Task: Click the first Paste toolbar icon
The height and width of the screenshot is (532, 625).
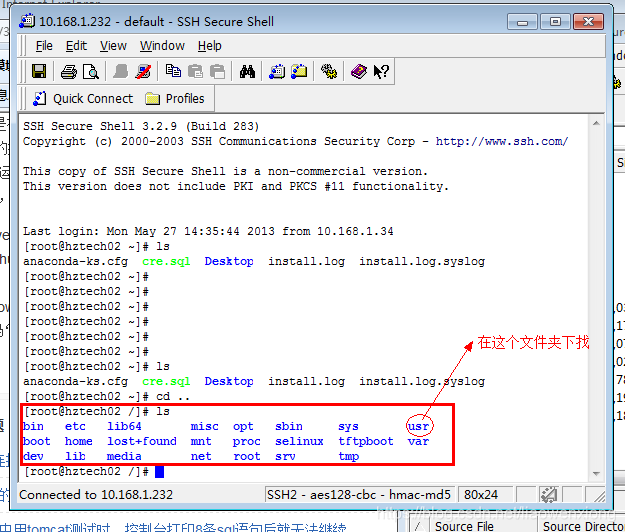Action: pyautogui.click(x=195, y=72)
